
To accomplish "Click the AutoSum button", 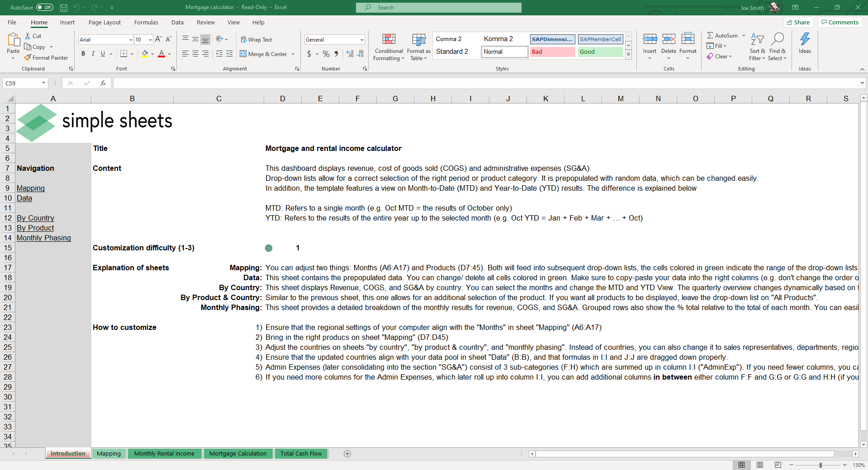I will [722, 36].
